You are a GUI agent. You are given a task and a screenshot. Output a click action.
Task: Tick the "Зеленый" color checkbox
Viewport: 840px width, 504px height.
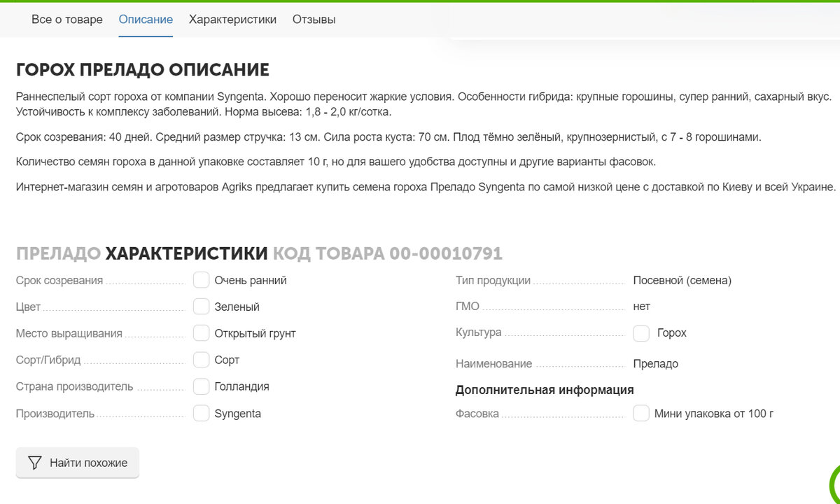click(202, 307)
